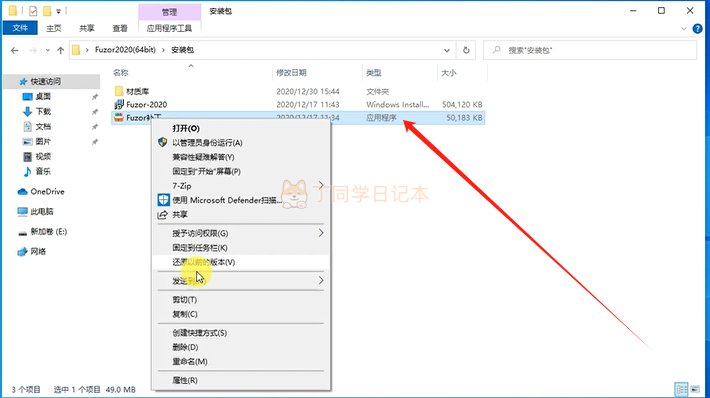The height and width of the screenshot is (398, 710).
Task: Select 网络 in navigation pane
Action: pos(38,251)
